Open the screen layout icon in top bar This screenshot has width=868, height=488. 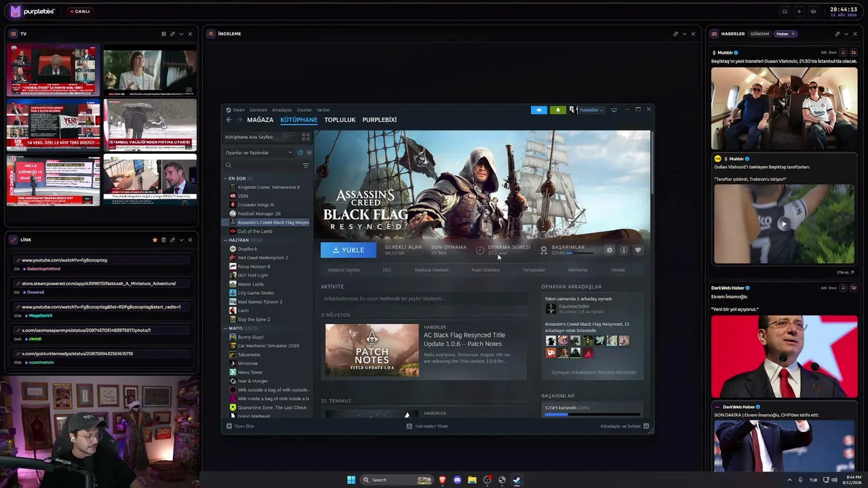tap(785, 12)
